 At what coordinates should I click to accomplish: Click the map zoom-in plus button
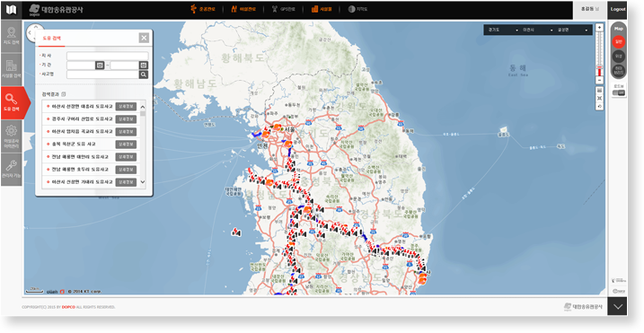pyautogui.click(x=600, y=28)
